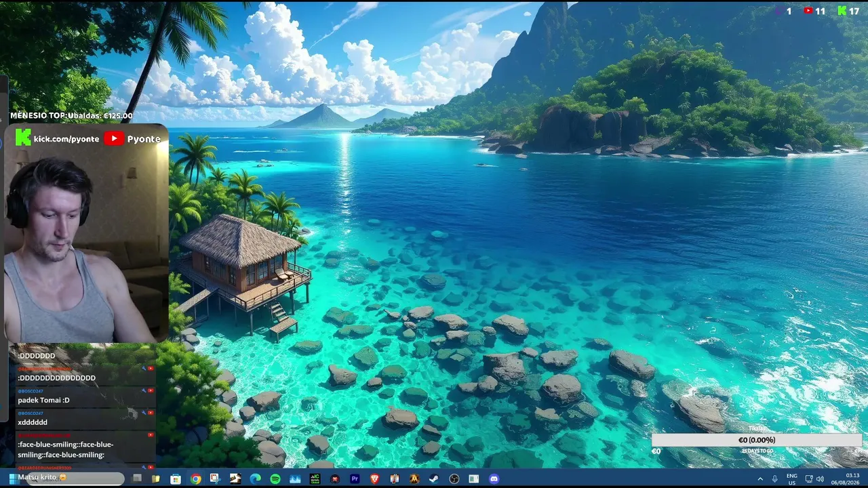The height and width of the screenshot is (488, 868).
Task: Open Google Chrome from the taskbar
Action: pos(196,479)
